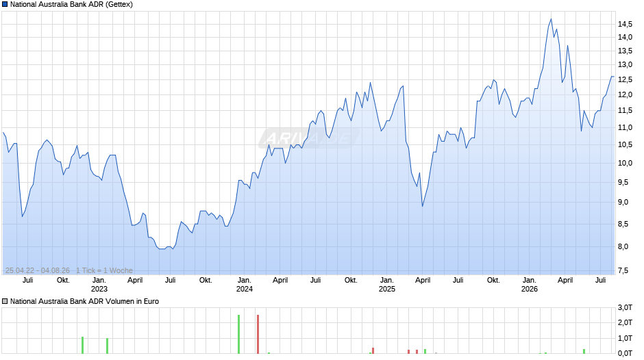
Task: Click the '12,0' price axis label
Action: (625, 95)
